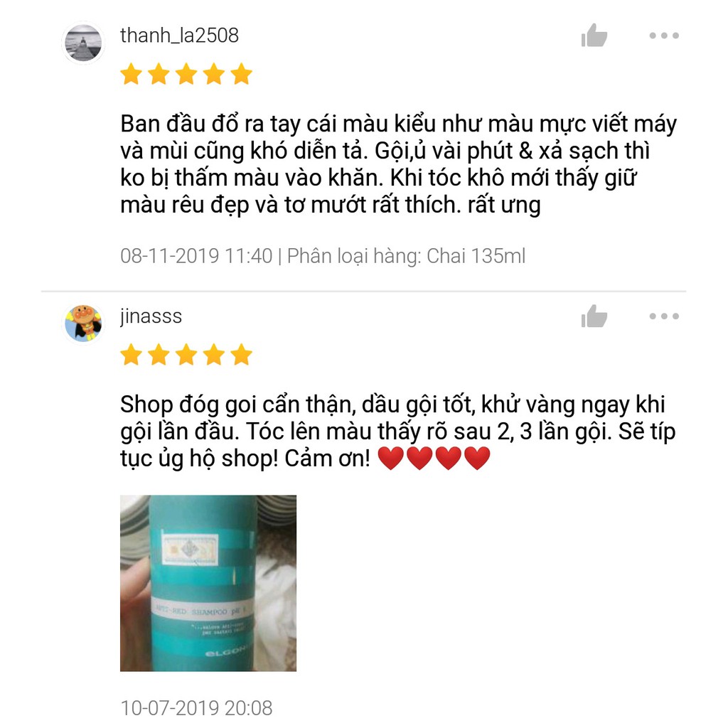Click the last star in thanh_la2508's rating
728x728 pixels.
click(x=242, y=74)
